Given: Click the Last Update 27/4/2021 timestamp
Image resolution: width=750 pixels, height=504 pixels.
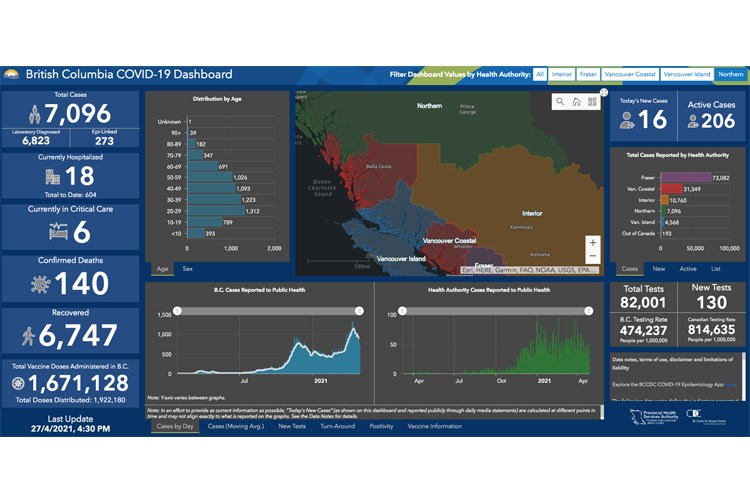Looking at the screenshot, I should pos(70,429).
